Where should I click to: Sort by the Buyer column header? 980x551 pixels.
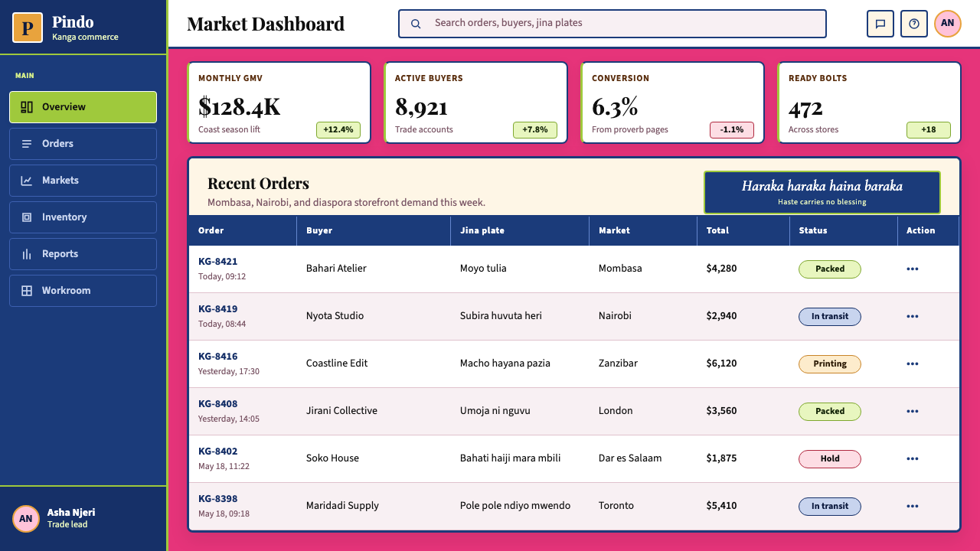tap(374, 230)
